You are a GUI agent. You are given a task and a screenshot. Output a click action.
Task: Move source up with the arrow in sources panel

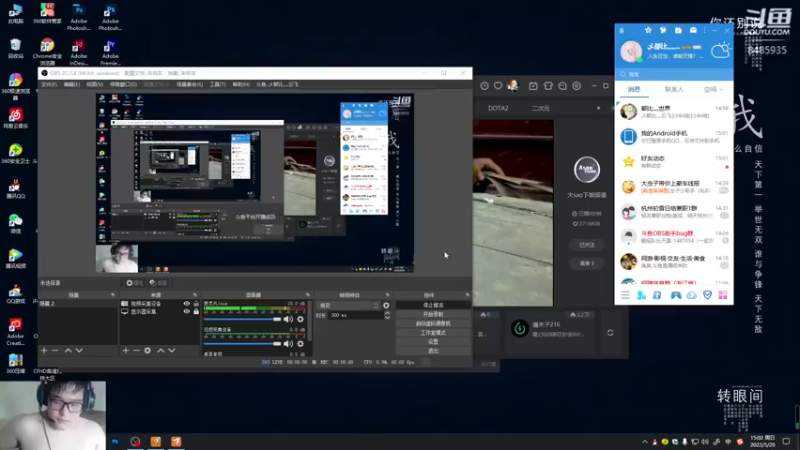[161, 351]
